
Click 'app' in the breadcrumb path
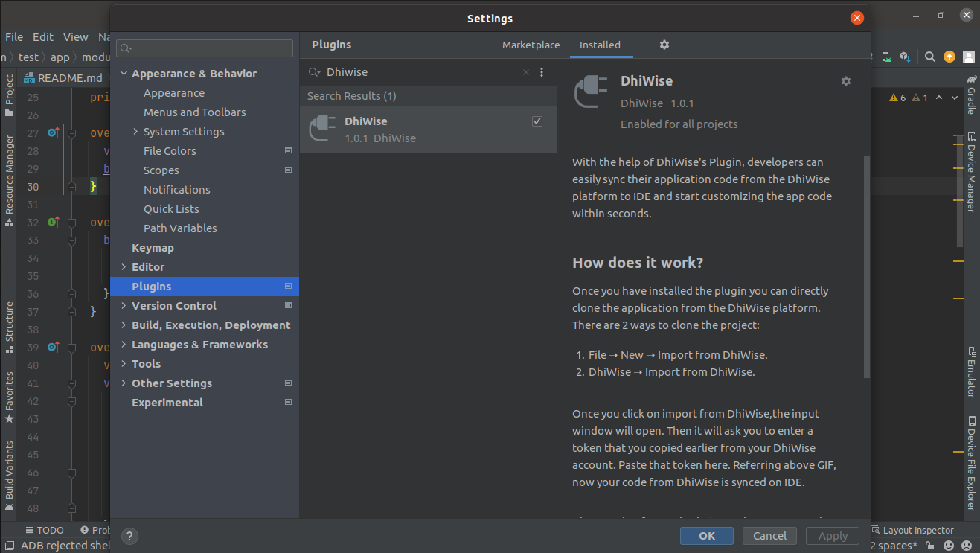(x=60, y=57)
